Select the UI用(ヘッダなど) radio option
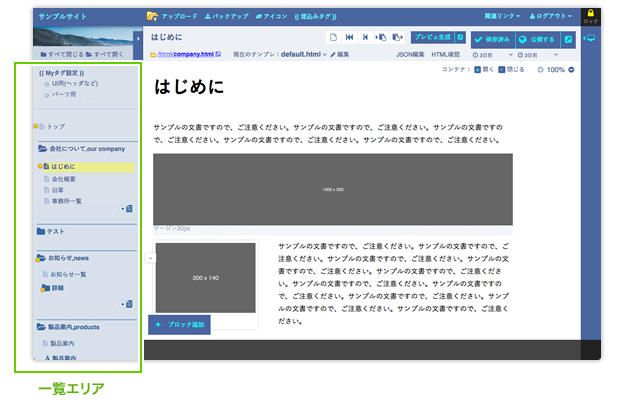 coord(46,84)
